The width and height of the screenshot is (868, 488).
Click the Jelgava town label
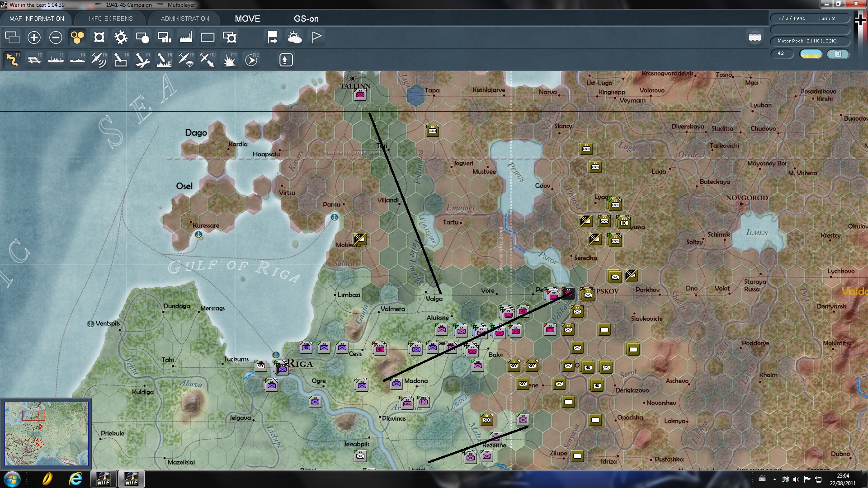pos(240,418)
